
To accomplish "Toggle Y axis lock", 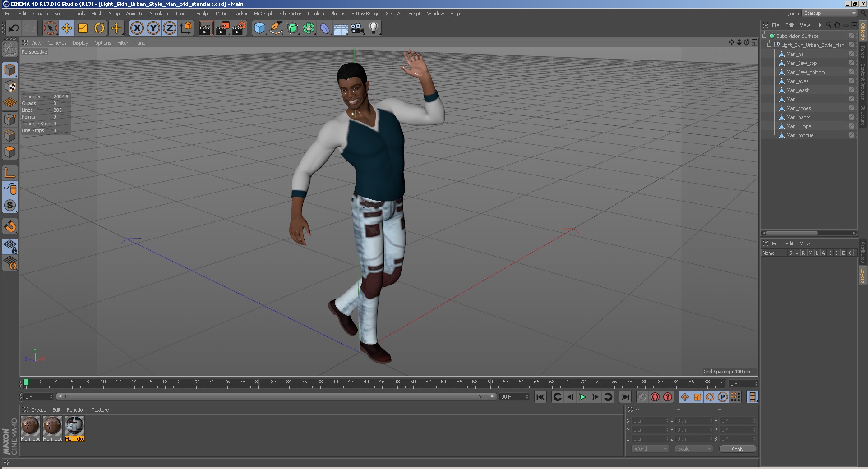I will click(x=153, y=28).
